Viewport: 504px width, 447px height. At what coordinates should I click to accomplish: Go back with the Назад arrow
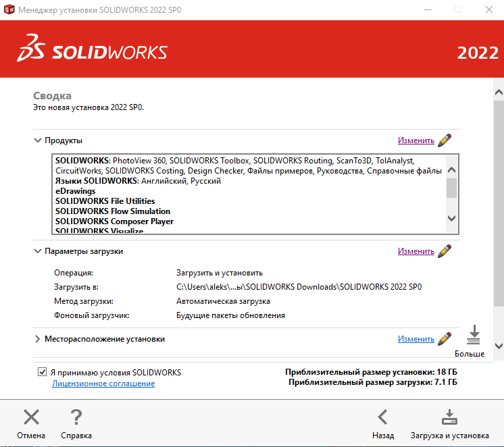click(382, 417)
